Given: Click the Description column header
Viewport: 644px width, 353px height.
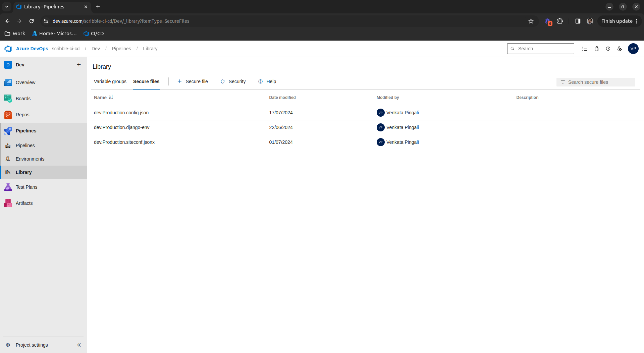Looking at the screenshot, I should (527, 98).
